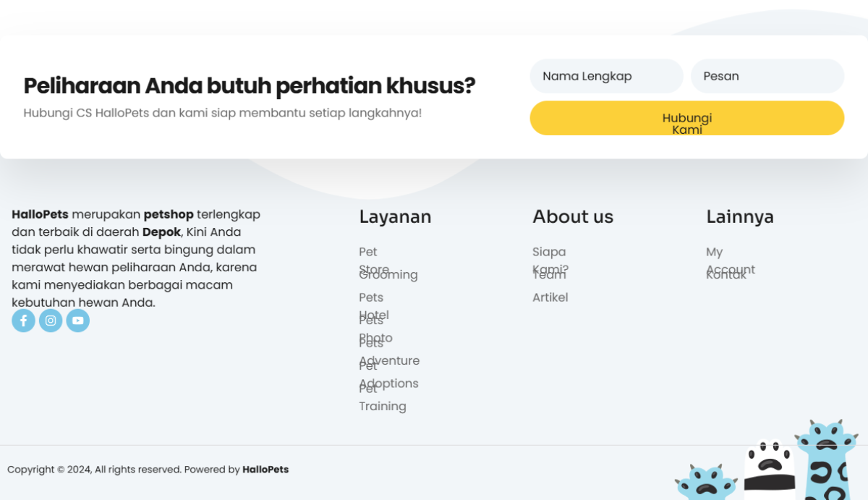
Task: Click the small blue paw illustration
Action: tap(705, 483)
